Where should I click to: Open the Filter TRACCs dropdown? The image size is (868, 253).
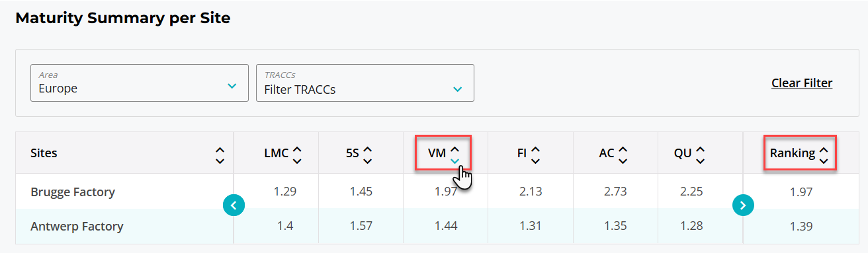[x=365, y=83]
